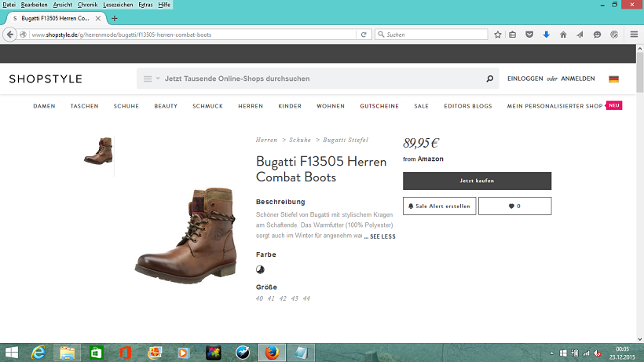Open the Herren navigation category
This screenshot has width=644, height=362.
(x=251, y=106)
